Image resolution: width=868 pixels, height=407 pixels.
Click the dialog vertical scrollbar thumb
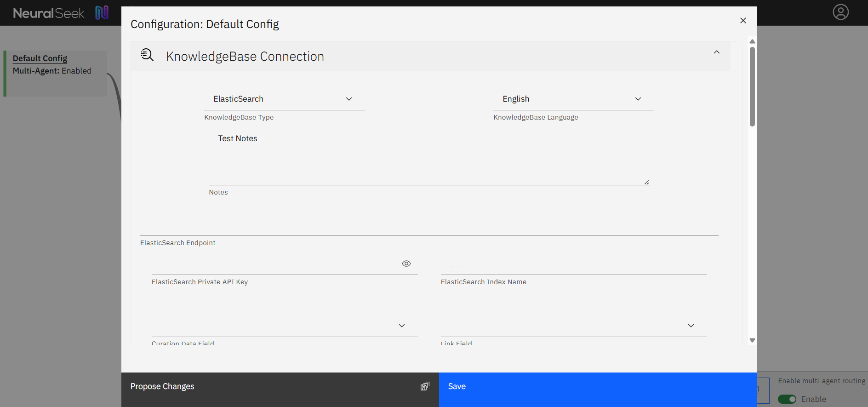point(752,86)
